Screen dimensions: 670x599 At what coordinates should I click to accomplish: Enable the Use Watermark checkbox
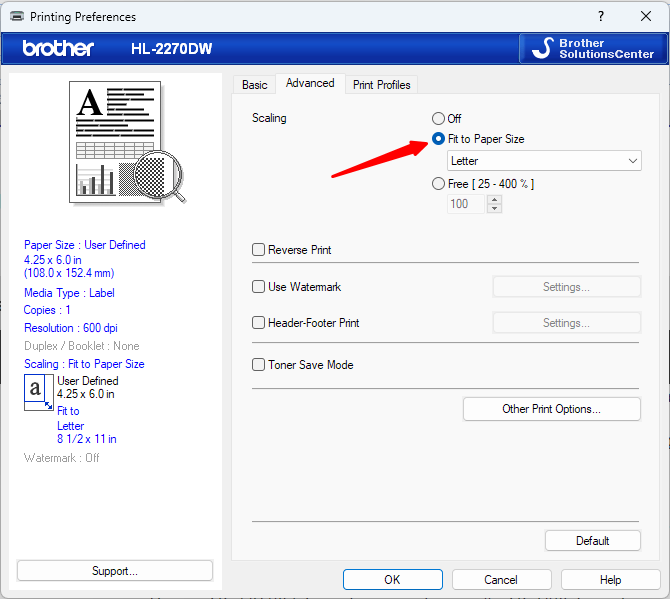click(258, 286)
